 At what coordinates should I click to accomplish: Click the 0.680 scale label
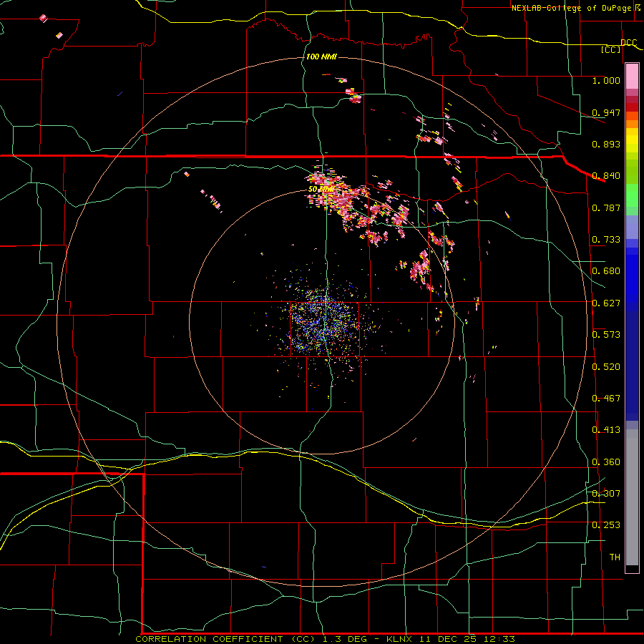tap(606, 271)
